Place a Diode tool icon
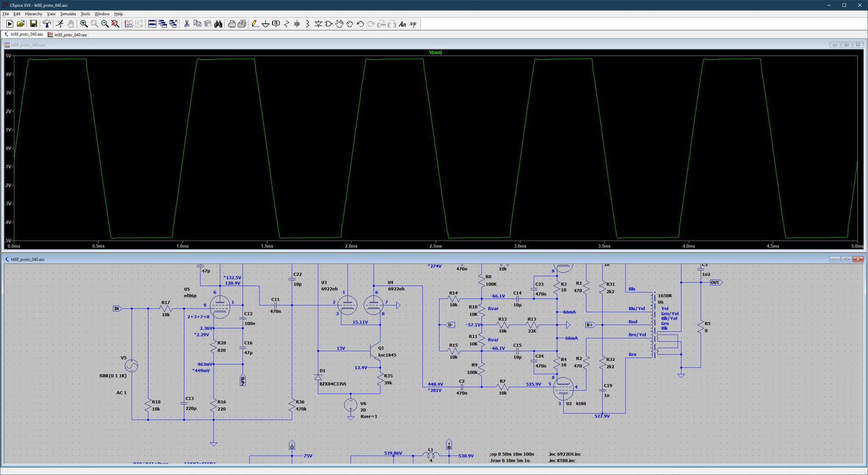 pyautogui.click(x=318, y=24)
